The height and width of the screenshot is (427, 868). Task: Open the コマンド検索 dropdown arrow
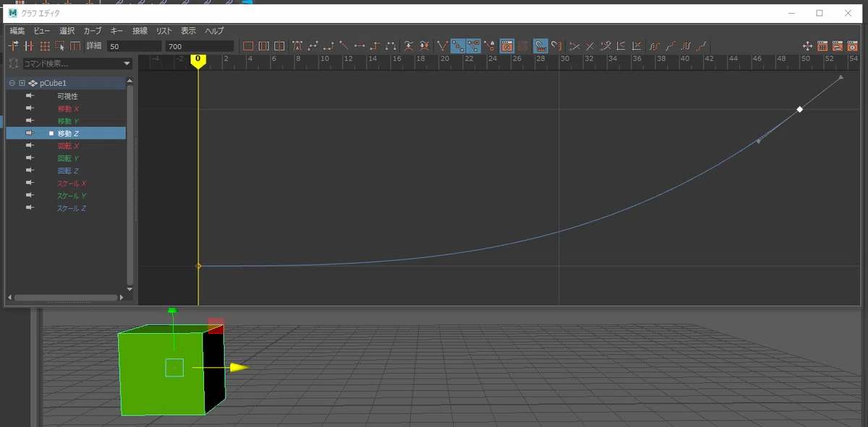(127, 64)
